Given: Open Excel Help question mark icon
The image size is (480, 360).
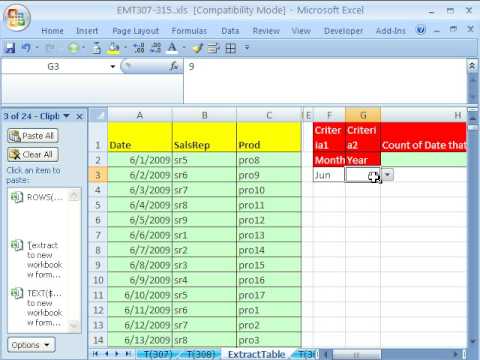Looking at the screenshot, I should pyautogui.click(x=421, y=30).
